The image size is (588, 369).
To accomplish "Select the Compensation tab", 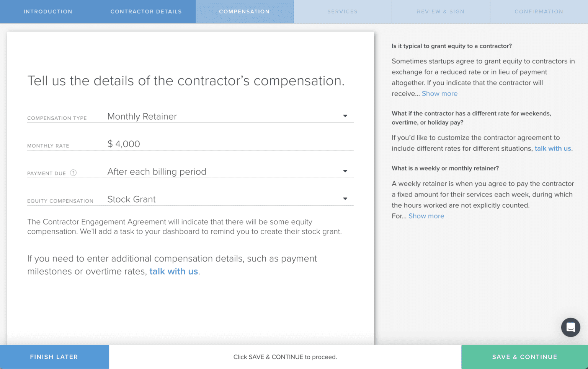I will [x=244, y=11].
